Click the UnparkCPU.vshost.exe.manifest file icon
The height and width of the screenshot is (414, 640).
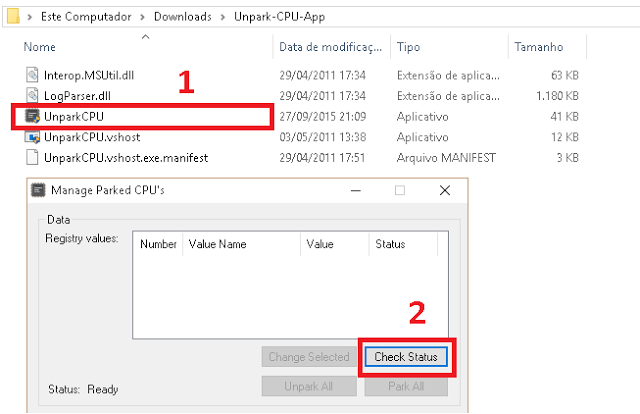click(x=32, y=158)
